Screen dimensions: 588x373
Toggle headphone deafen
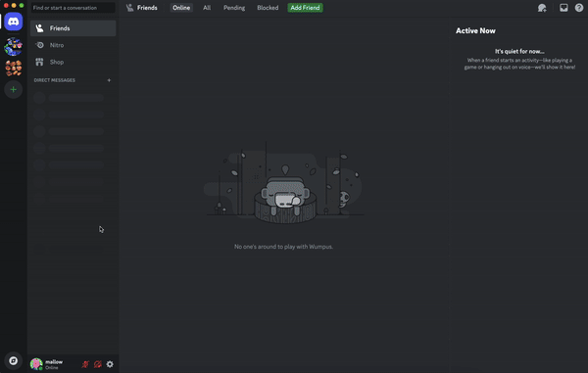tap(97, 364)
